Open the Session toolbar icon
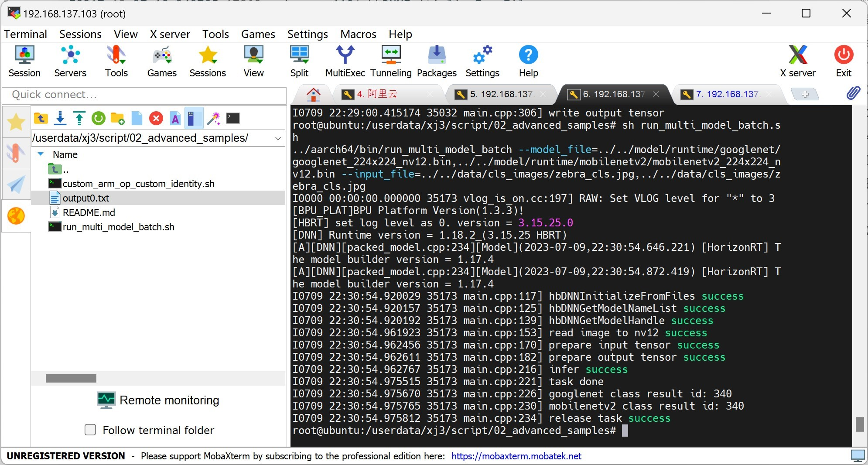This screenshot has width=868, height=465. (24, 61)
